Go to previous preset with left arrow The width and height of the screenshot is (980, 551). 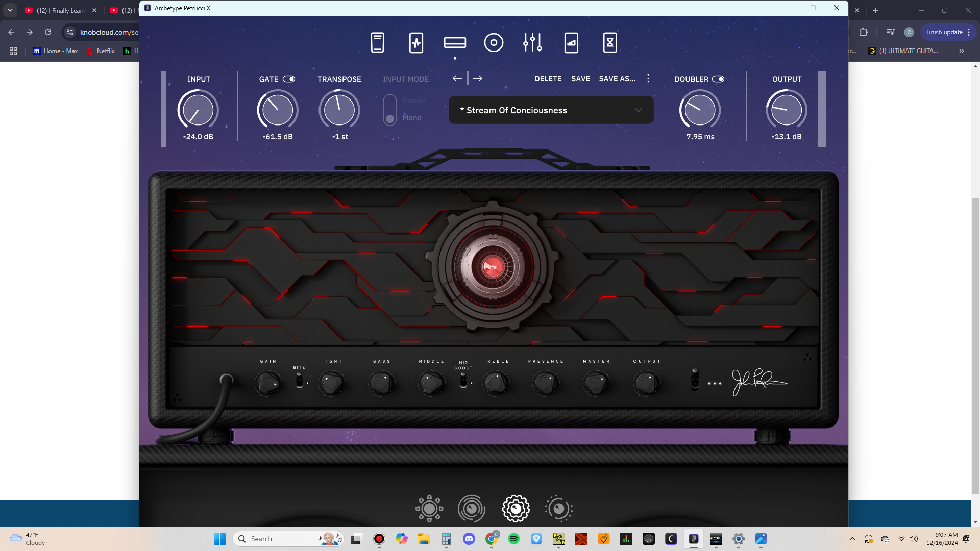[x=457, y=78]
